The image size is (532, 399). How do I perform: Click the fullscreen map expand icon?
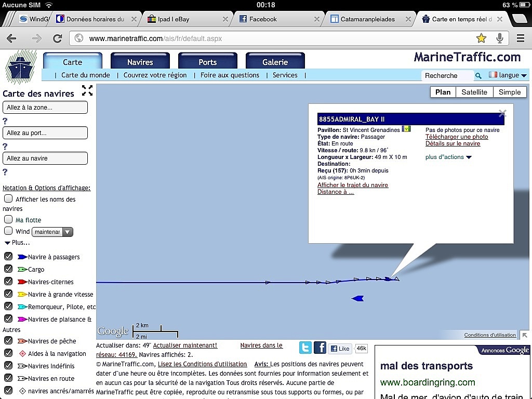pos(87,90)
